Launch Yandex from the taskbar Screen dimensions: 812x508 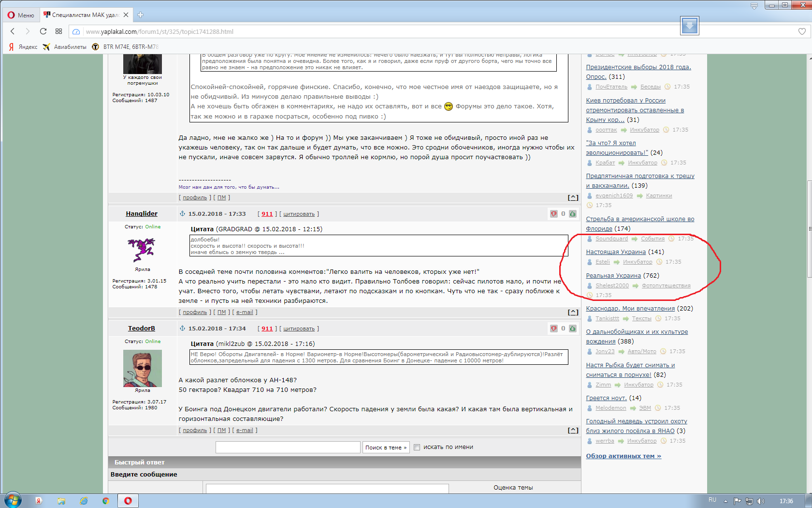[x=39, y=501]
